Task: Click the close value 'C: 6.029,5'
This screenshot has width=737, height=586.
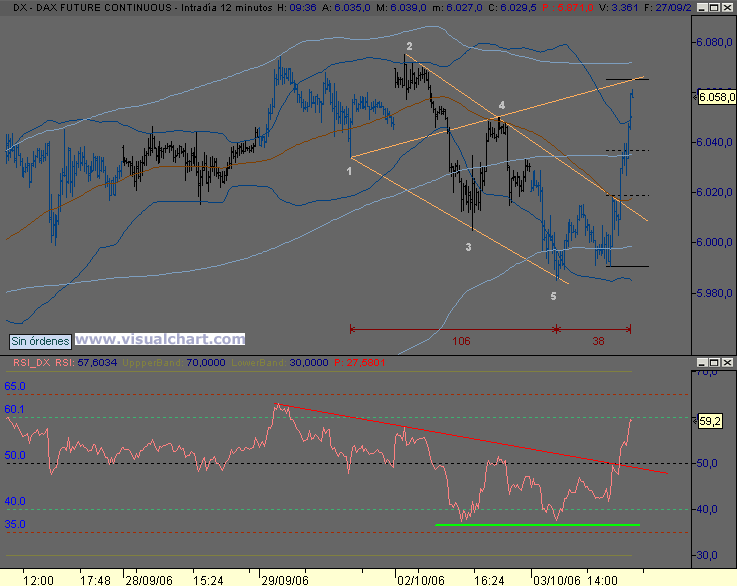Action: (512, 8)
